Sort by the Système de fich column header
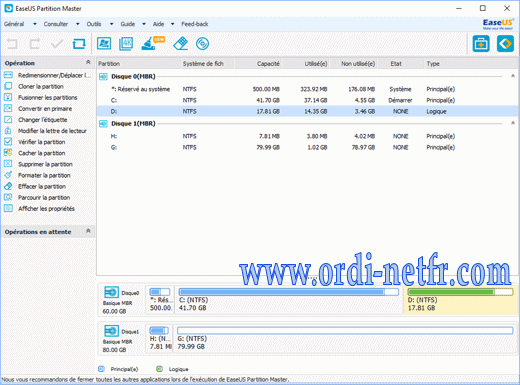 (207, 63)
